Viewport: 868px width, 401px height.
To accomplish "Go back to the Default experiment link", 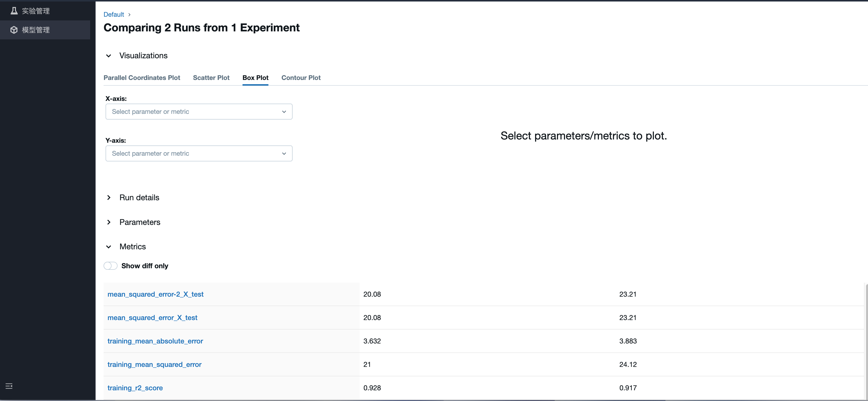I will (114, 14).
